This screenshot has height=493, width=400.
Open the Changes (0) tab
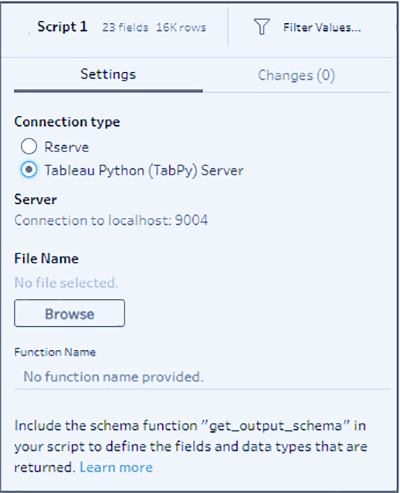coord(296,75)
